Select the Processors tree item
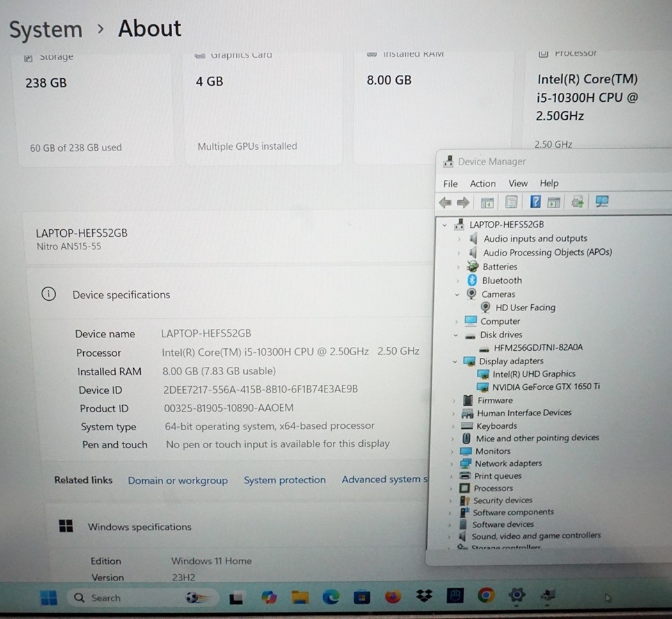The height and width of the screenshot is (619, 672). (493, 488)
